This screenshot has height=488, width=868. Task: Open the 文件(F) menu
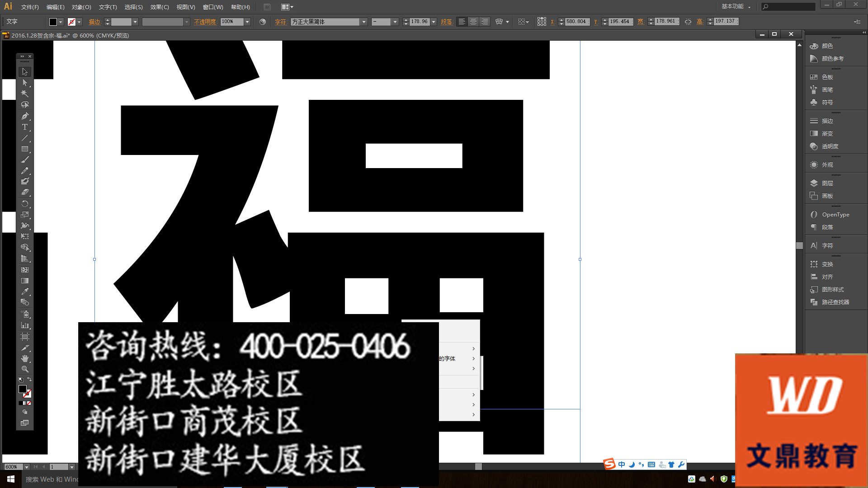(30, 7)
